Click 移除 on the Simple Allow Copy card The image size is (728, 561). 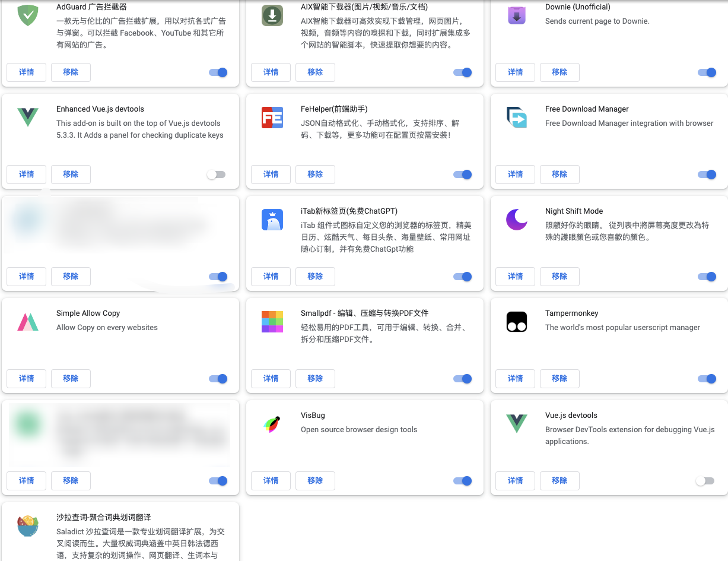tap(71, 379)
